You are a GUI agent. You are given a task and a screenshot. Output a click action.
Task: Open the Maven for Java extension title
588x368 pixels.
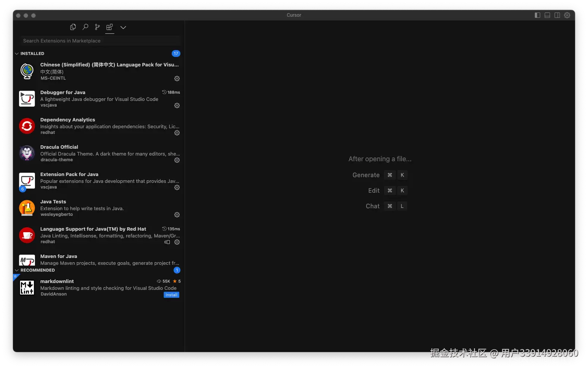tap(58, 256)
